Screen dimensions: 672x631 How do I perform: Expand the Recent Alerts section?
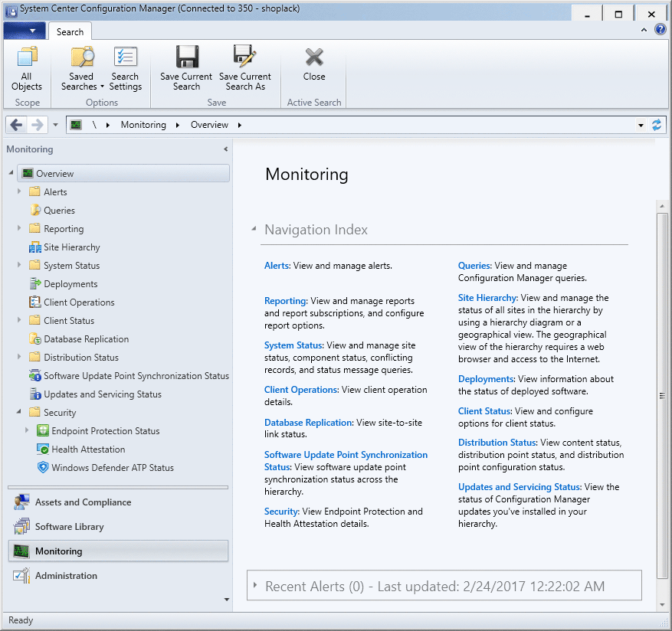[x=255, y=585]
